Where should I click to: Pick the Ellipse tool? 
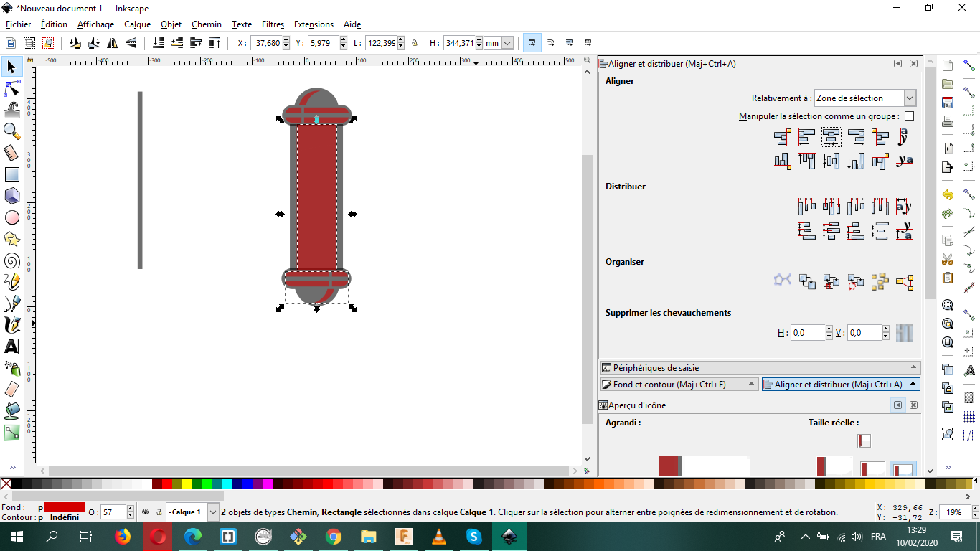12,217
